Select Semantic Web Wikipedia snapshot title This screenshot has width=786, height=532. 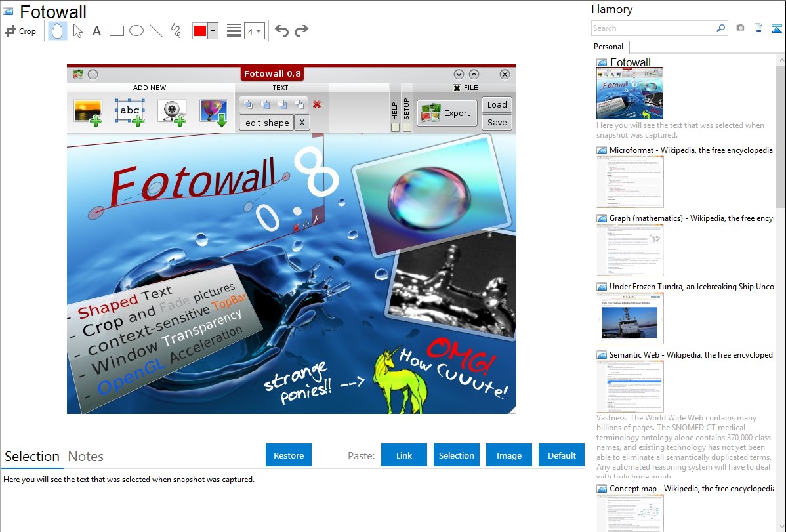coord(691,355)
